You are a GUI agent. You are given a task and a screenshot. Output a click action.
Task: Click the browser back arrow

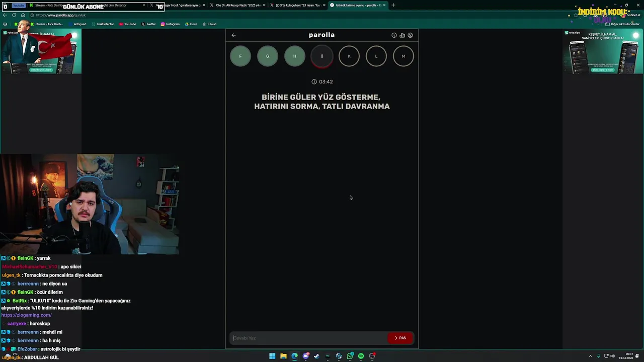[x=5, y=15]
